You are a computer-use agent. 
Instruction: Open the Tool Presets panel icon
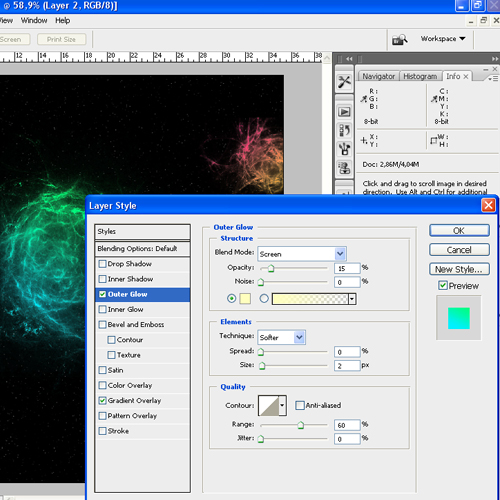(344, 82)
